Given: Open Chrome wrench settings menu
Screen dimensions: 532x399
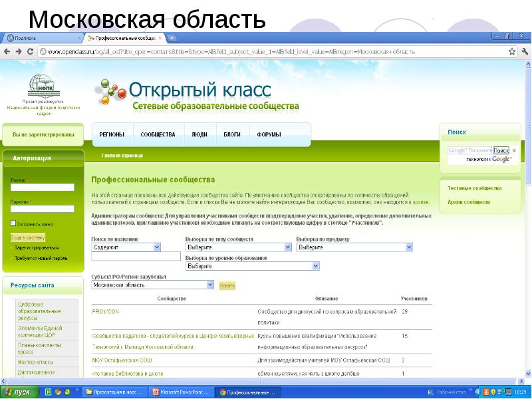Looking at the screenshot, I should [x=525, y=52].
